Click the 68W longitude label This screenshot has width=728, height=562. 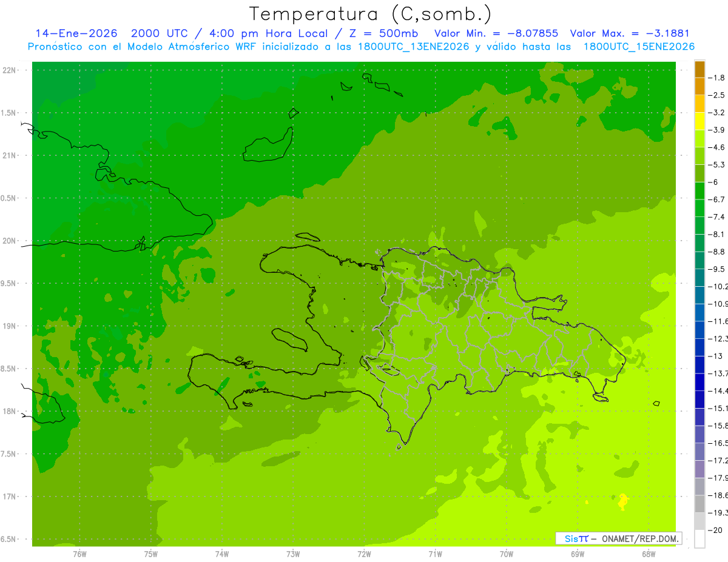click(x=648, y=554)
